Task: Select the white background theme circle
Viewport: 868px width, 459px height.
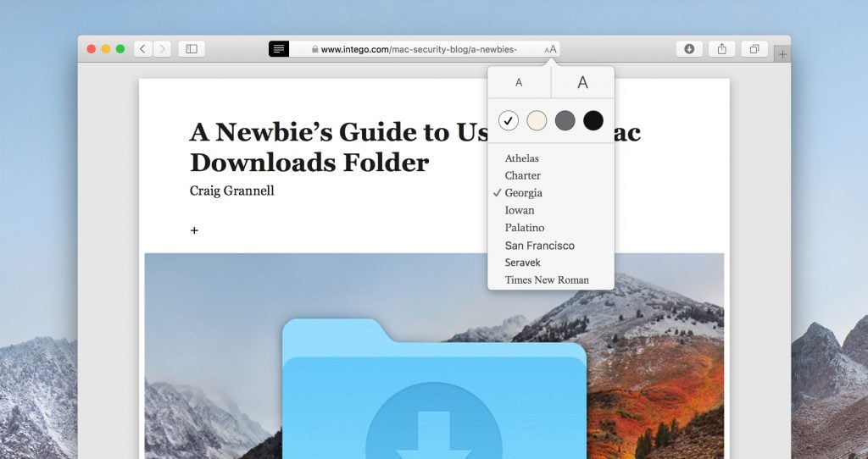Action: 509,120
